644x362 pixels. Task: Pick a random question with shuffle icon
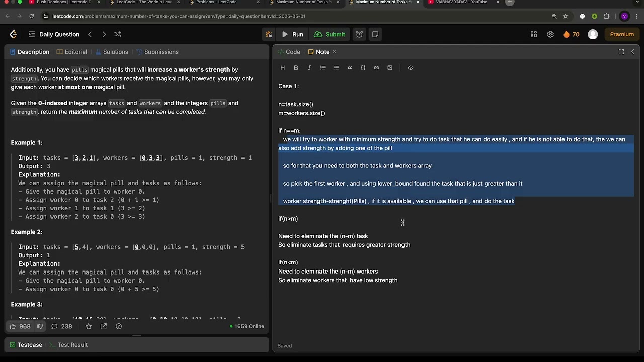[x=118, y=34]
